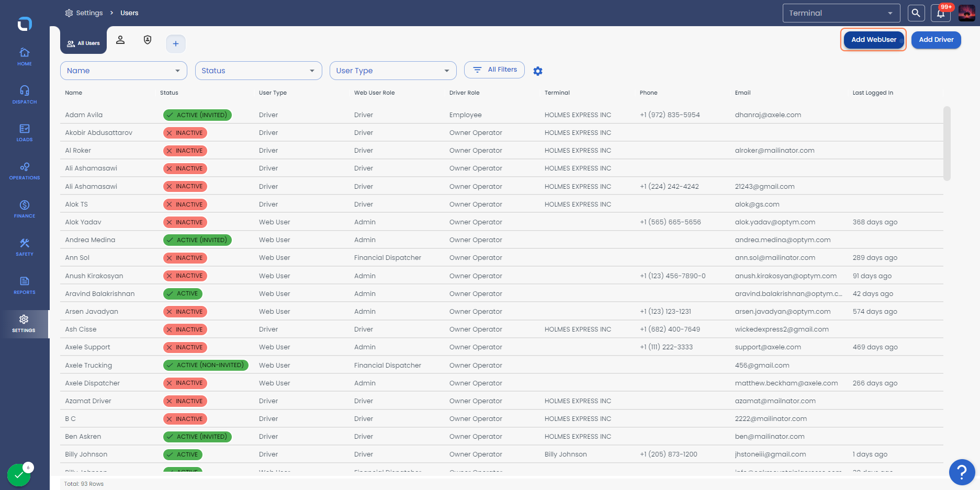Viewport: 980px width, 490px height.
Task: Click the Add Driver button
Action: (x=936, y=40)
